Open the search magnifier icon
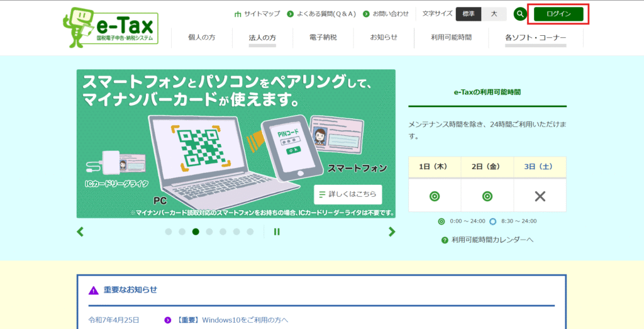This screenshot has height=329, width=644. pos(520,14)
